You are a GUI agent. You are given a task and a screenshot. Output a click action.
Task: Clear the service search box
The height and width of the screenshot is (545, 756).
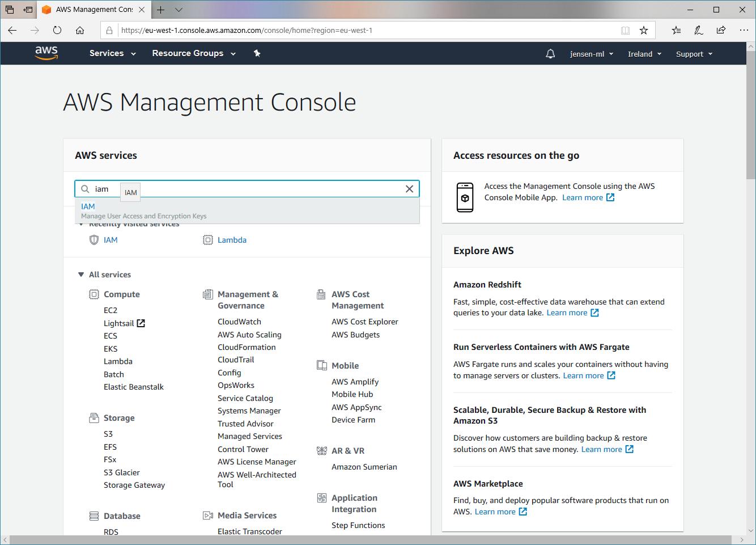pyautogui.click(x=409, y=189)
